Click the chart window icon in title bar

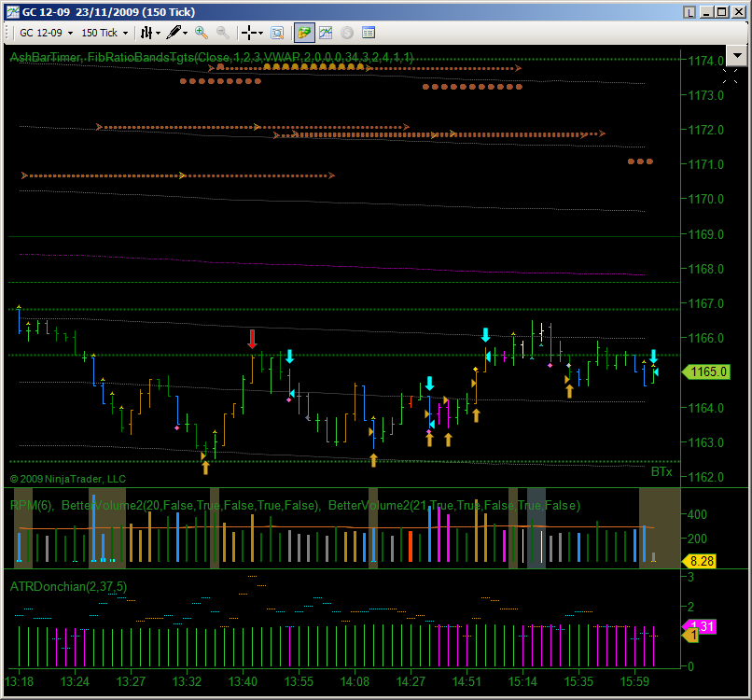tap(12, 12)
